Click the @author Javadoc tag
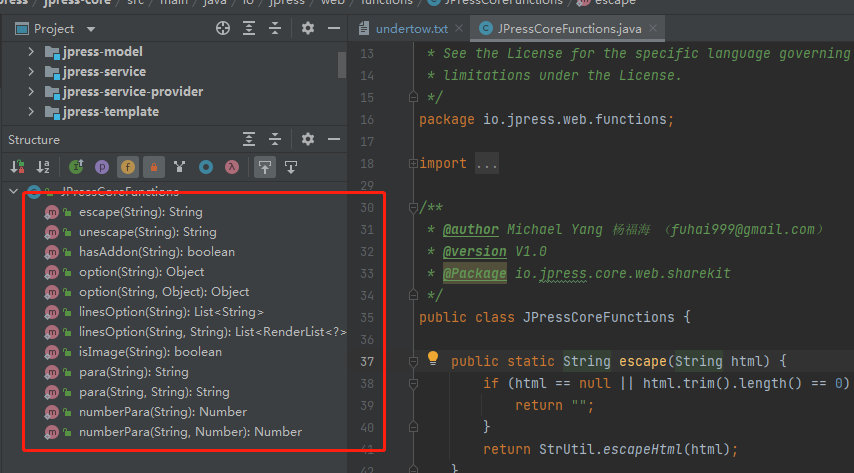This screenshot has height=473, width=854. click(x=471, y=229)
